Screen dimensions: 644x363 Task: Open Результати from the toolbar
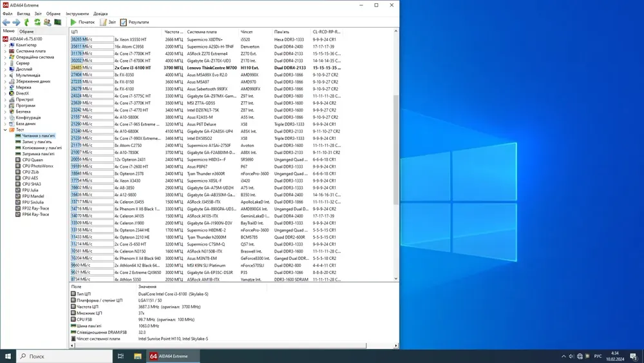(x=135, y=23)
